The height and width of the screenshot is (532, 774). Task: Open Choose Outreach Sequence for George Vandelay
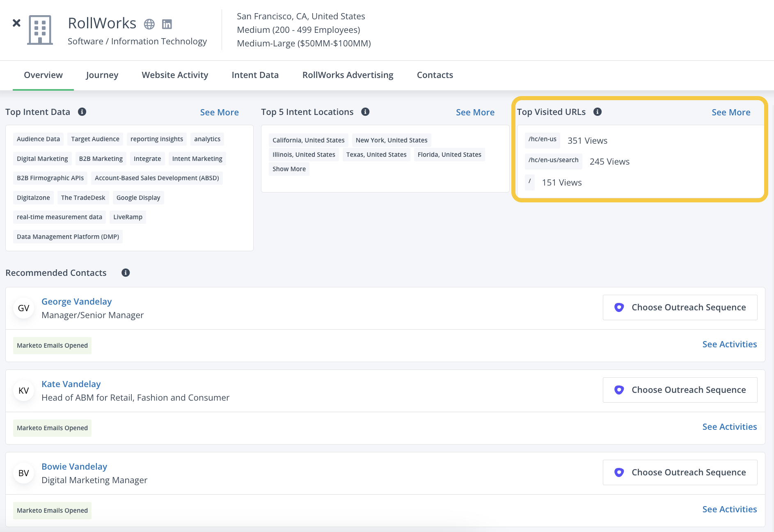680,307
